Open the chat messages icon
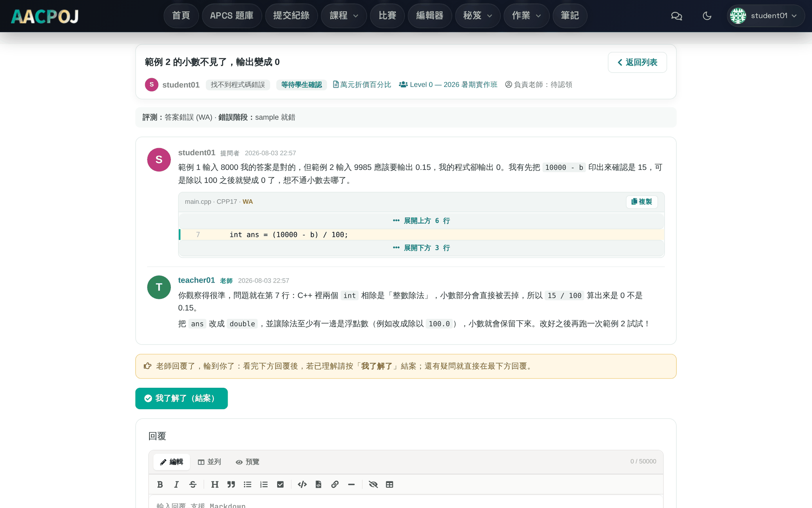The image size is (812, 508). pyautogui.click(x=676, y=16)
